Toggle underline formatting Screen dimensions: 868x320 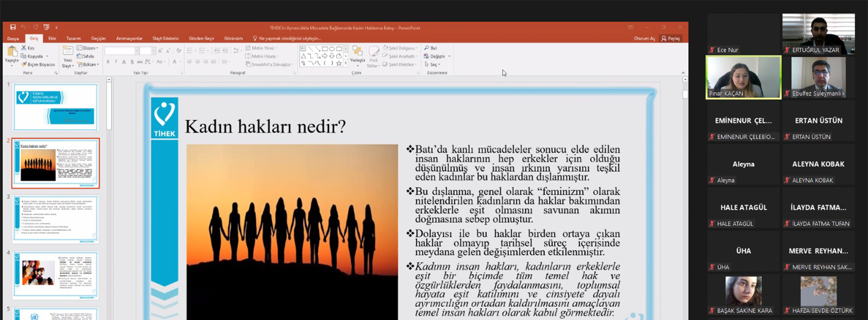pyautogui.click(x=124, y=62)
